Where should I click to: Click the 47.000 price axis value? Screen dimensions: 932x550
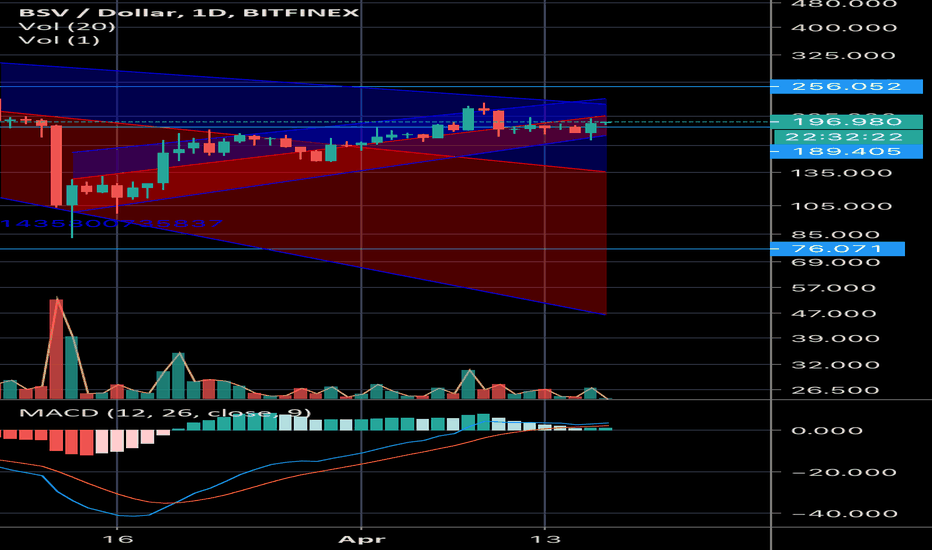[833, 313]
